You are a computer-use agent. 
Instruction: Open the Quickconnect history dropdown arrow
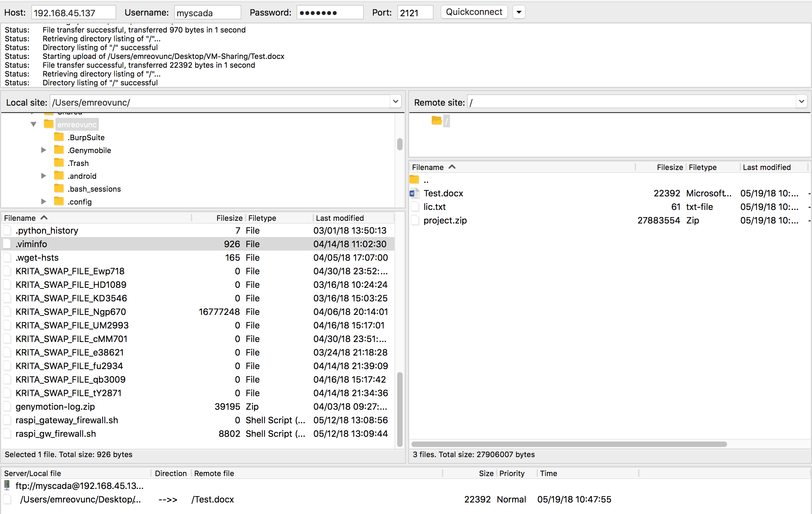tap(519, 13)
